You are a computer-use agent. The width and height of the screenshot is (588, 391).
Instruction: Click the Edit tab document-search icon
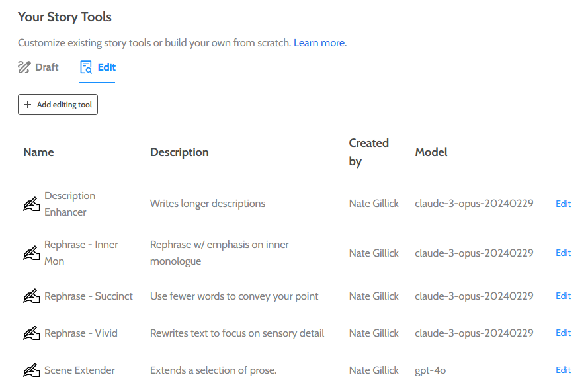tap(86, 67)
